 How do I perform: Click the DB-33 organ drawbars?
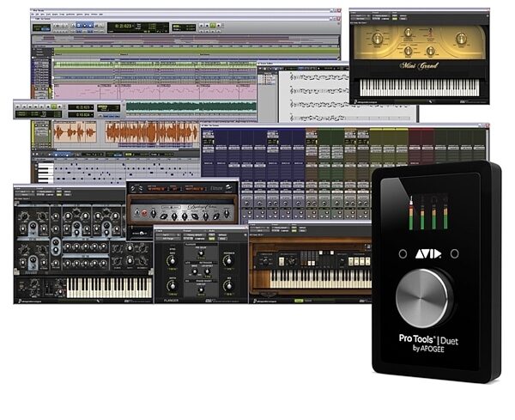click(318, 259)
